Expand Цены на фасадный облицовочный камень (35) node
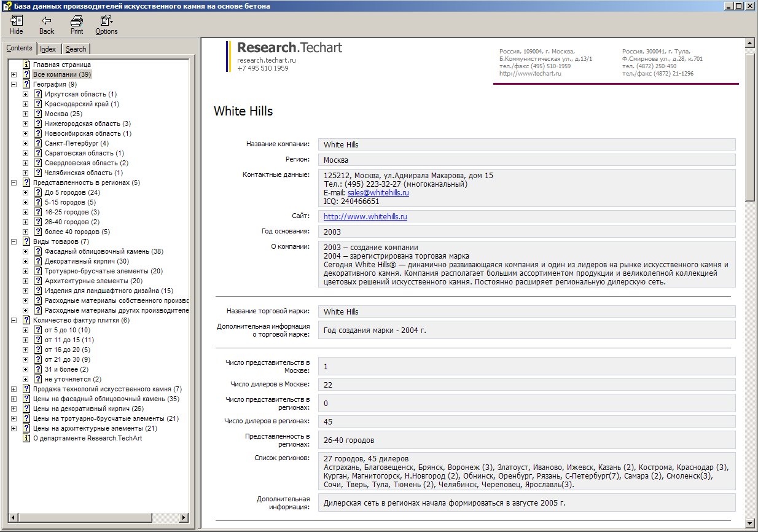This screenshot has width=758, height=532. point(14,399)
